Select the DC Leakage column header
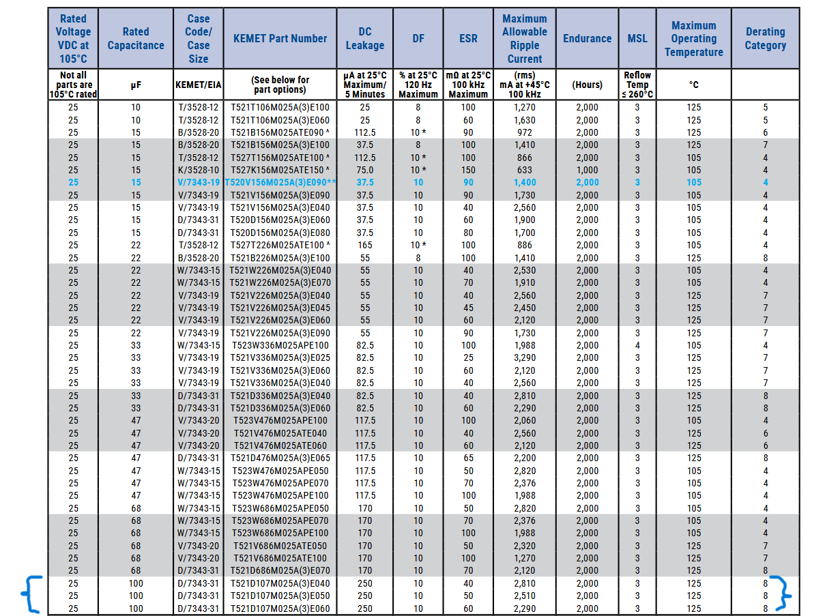 pos(365,39)
